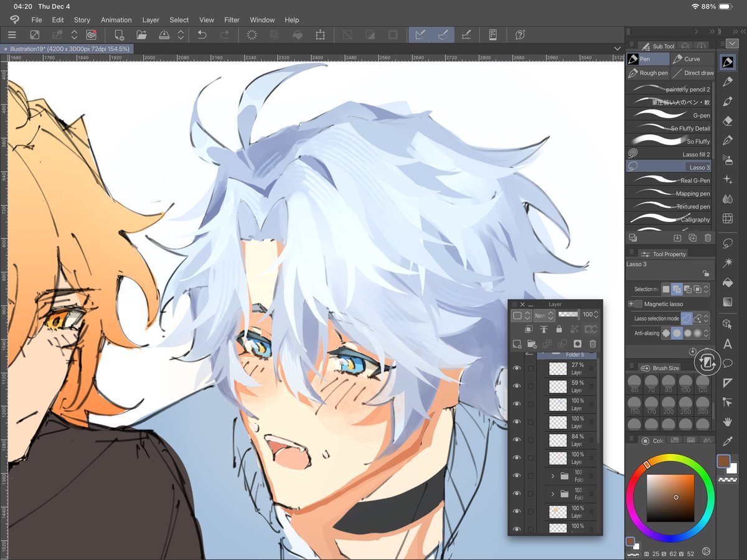Click the Transform scale icon in command bar

pos(320,35)
